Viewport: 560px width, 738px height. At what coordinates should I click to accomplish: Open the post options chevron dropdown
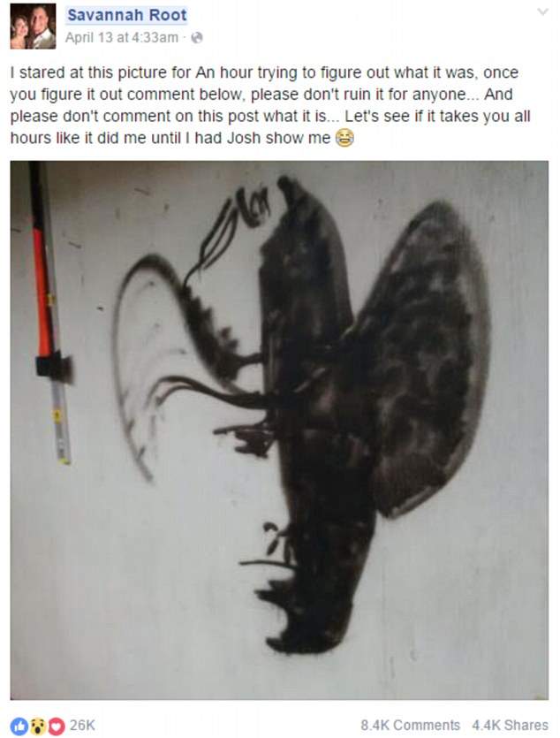542,11
